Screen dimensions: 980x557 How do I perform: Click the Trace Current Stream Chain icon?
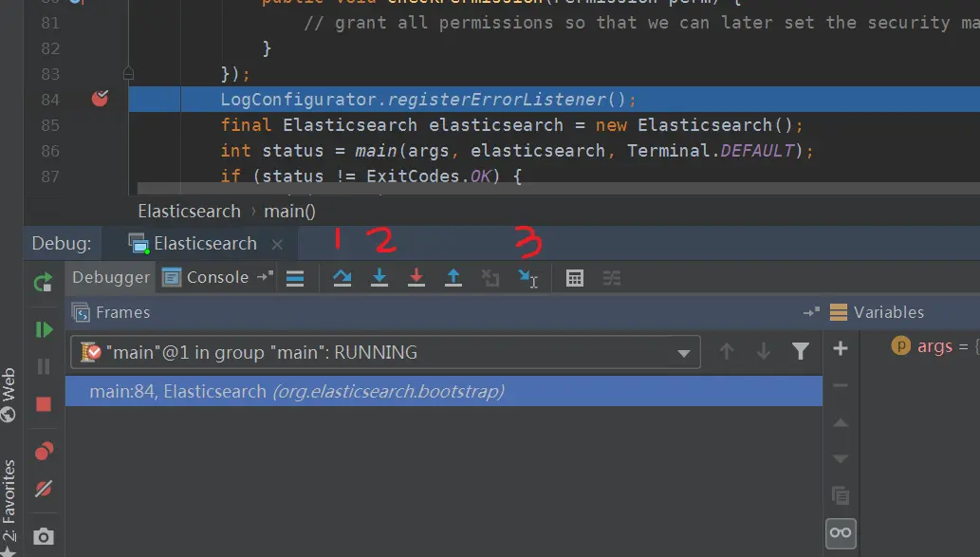[612, 278]
